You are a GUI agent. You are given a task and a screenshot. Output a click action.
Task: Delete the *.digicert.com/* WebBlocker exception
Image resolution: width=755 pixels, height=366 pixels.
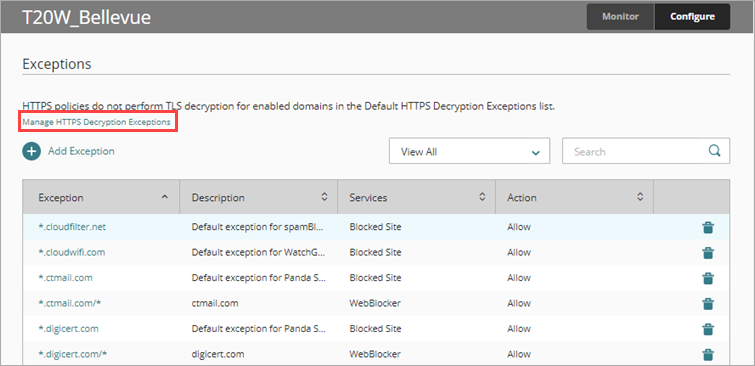(x=708, y=355)
